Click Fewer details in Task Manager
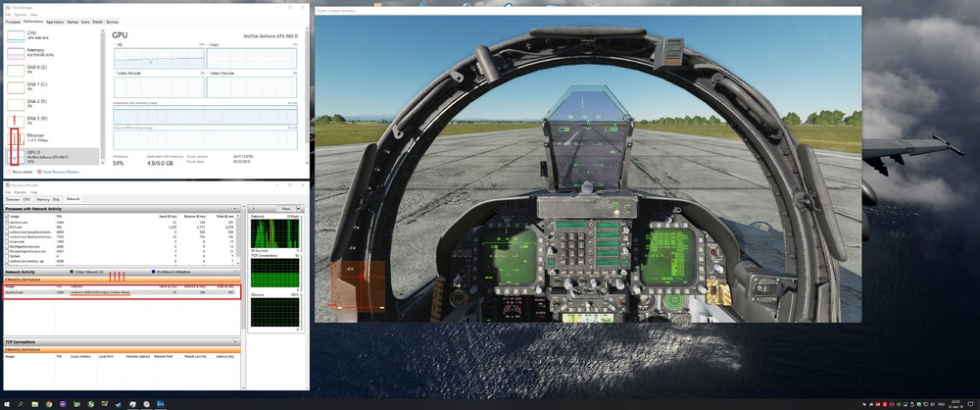The image size is (980, 410). (20, 171)
